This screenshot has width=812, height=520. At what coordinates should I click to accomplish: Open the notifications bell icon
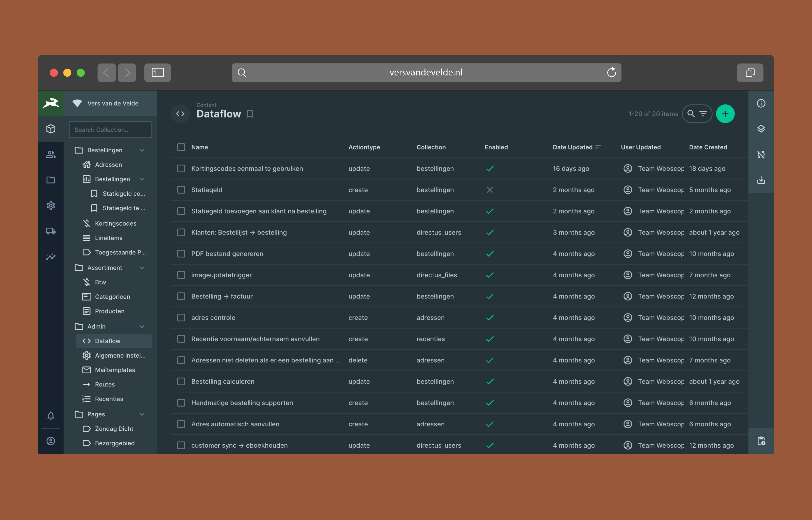[51, 415]
